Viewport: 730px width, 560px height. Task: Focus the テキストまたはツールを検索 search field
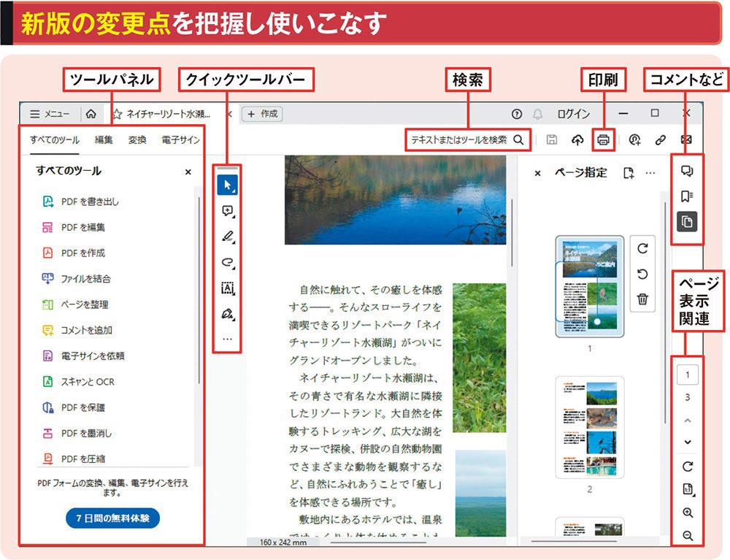[x=467, y=139]
